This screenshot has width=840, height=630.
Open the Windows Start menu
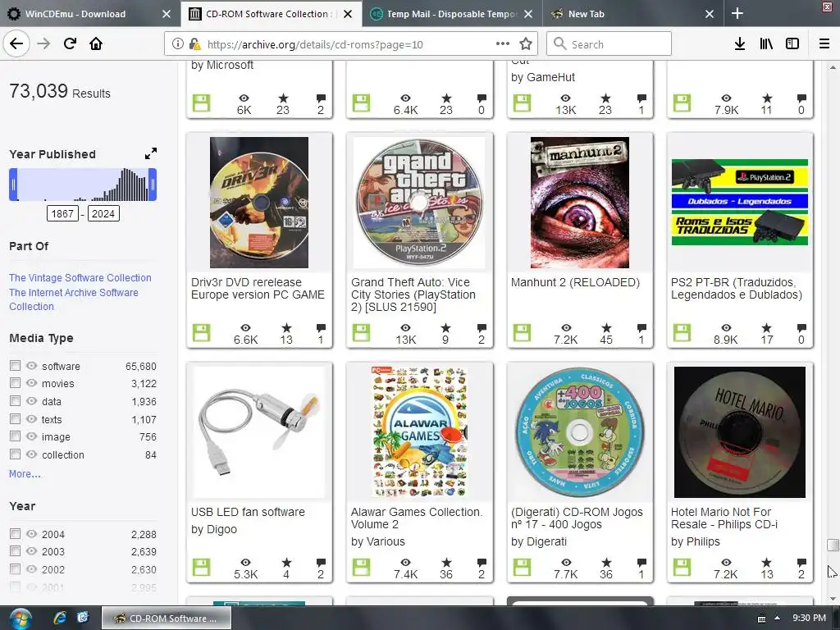point(20,619)
